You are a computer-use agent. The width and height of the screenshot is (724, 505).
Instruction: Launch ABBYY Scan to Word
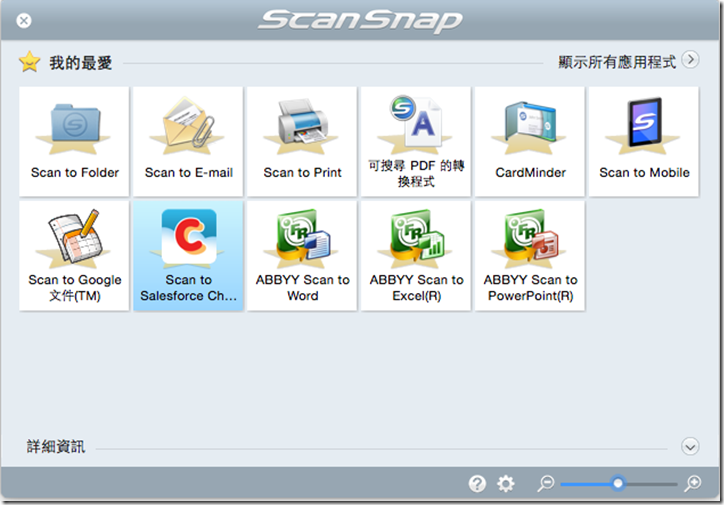click(x=302, y=255)
